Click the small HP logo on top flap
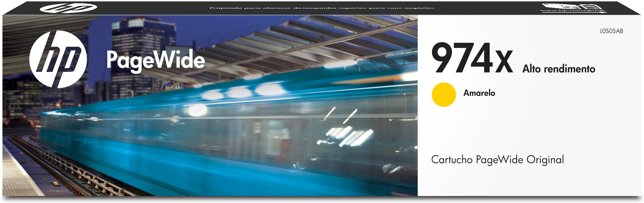 pos(68,8)
